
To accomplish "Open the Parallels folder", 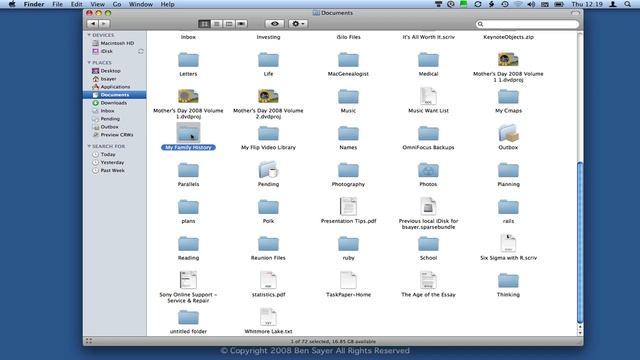I will (188, 170).
